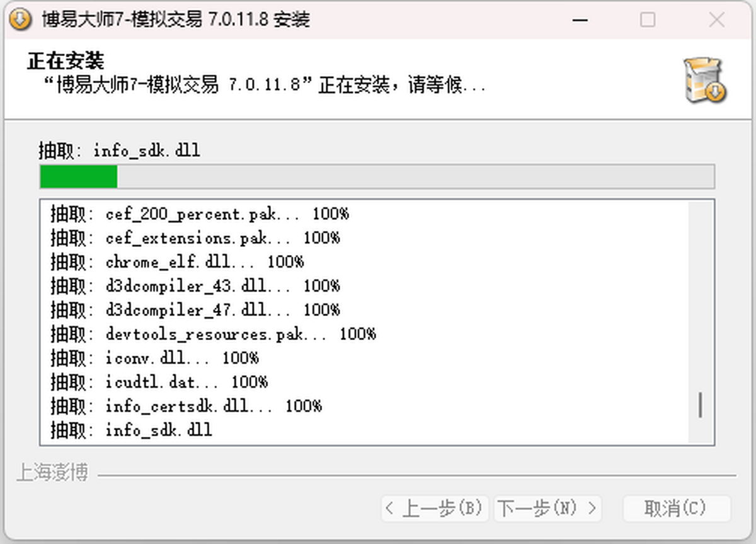This screenshot has height=544, width=756.
Task: Select the d3dcompiler_43.dll log line
Action: (195, 286)
